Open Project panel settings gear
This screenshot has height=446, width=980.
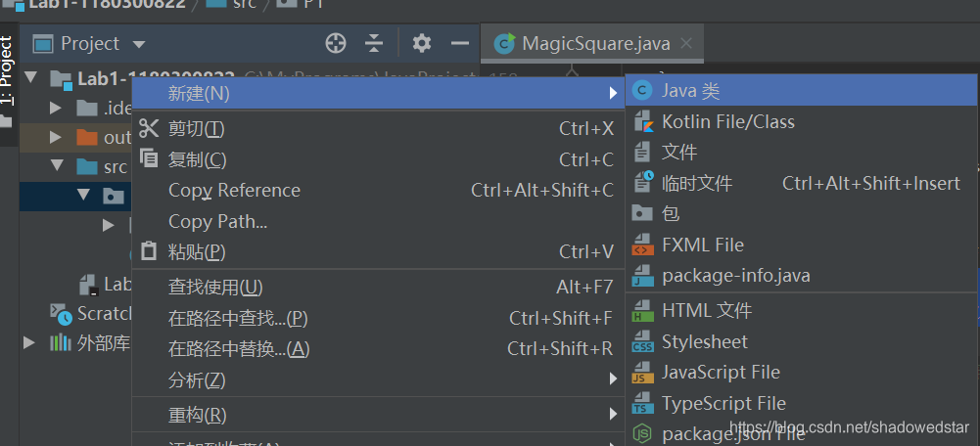(x=422, y=43)
